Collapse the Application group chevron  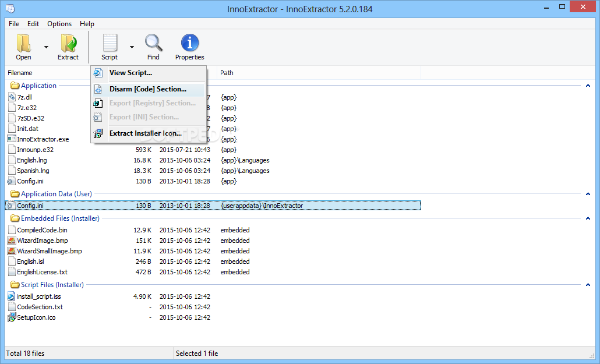[588, 86]
